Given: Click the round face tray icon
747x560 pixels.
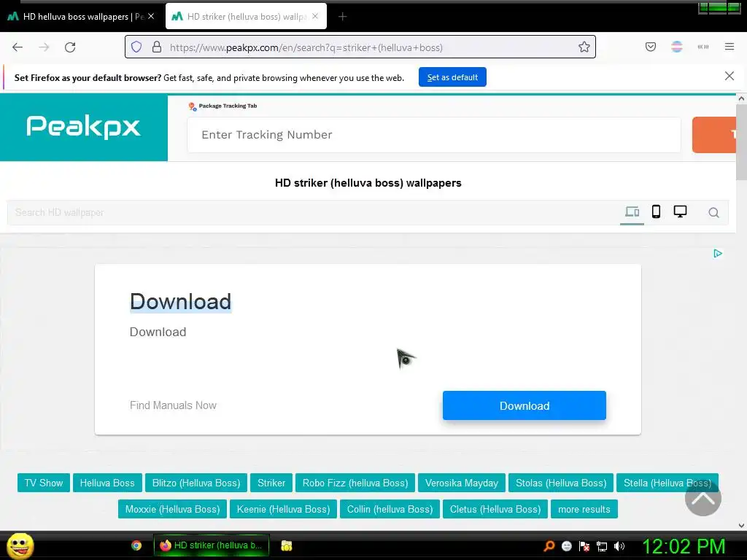Looking at the screenshot, I should click(x=566, y=546).
